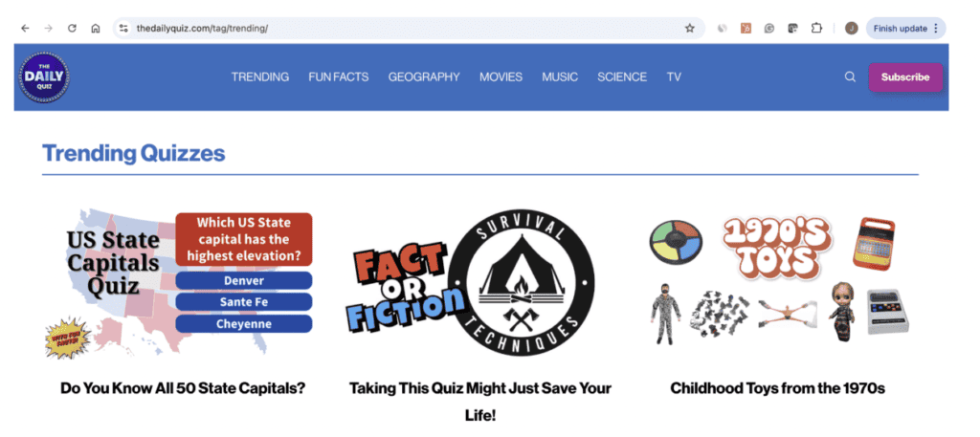Open the extensions puzzle icon
This screenshot has height=437, width=980.
tap(816, 28)
